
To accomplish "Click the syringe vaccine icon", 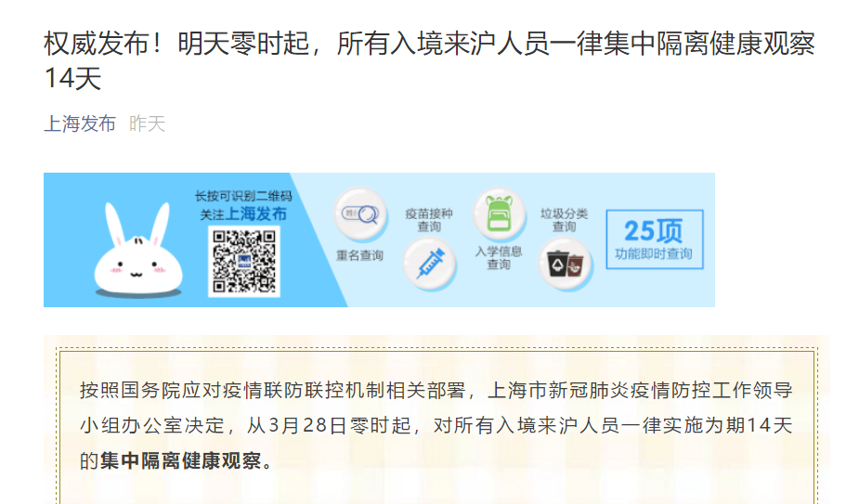I will (429, 265).
